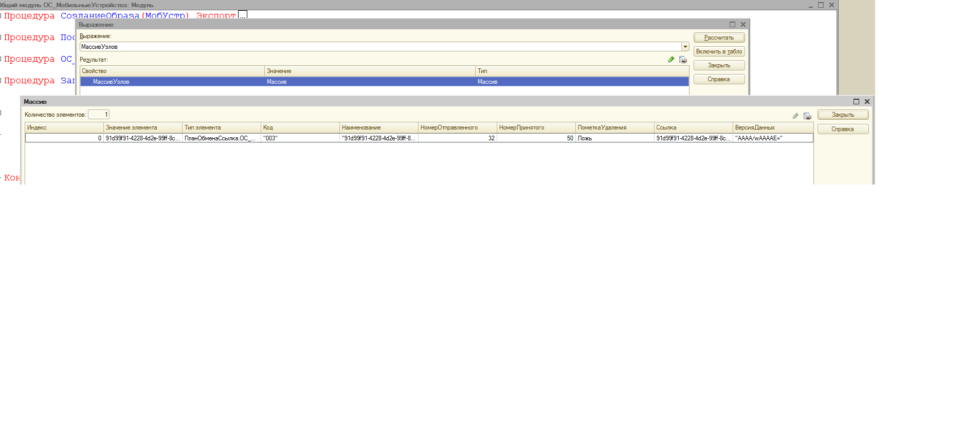Click into the Выражение input field
Viewport: 980px width, 441px height.
[x=380, y=47]
